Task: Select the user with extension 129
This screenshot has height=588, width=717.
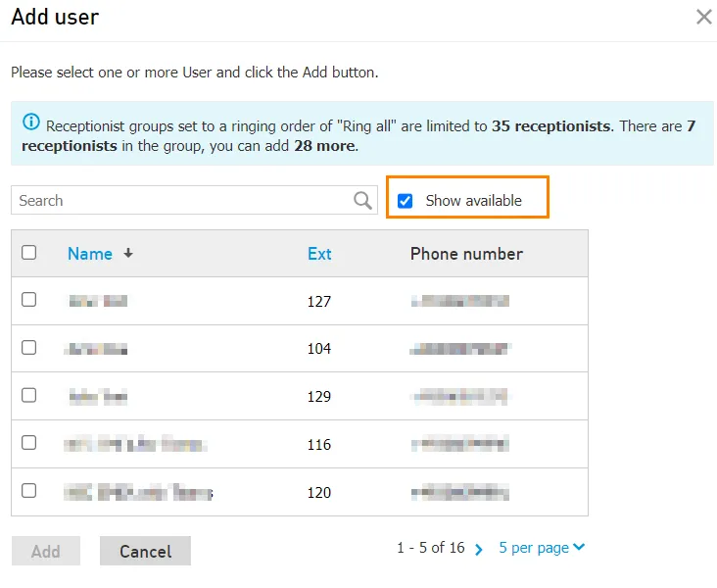Action: pyautogui.click(x=28, y=395)
